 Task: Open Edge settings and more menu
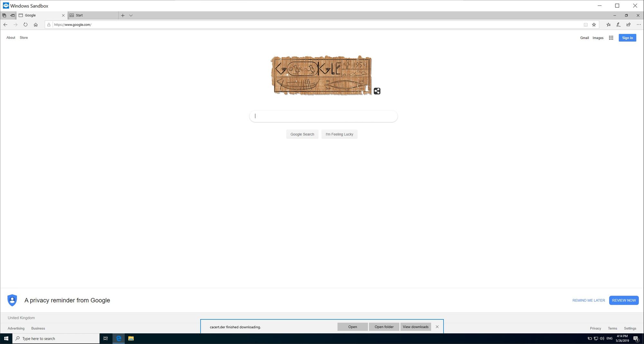tap(639, 25)
